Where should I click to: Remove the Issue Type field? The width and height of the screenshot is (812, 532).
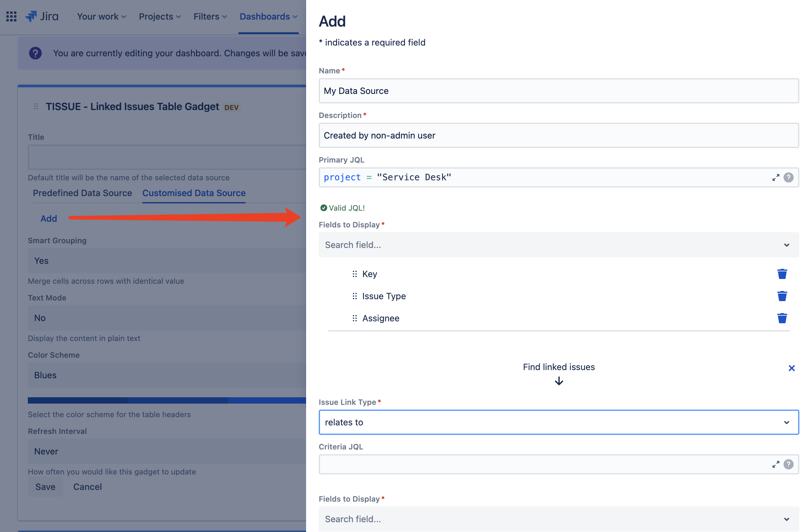click(x=782, y=296)
